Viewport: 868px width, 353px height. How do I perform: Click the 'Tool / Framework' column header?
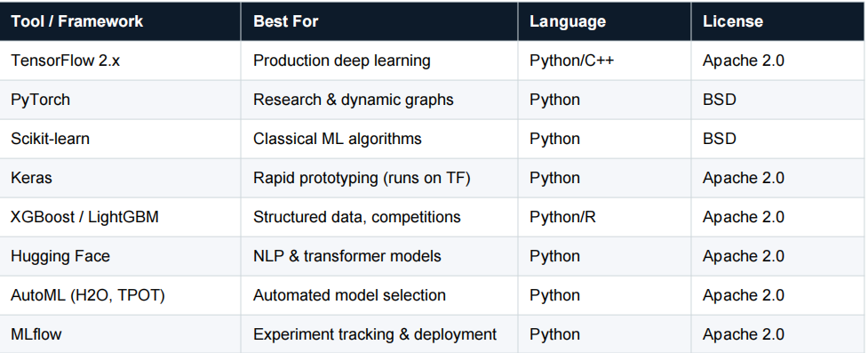tap(120, 21)
